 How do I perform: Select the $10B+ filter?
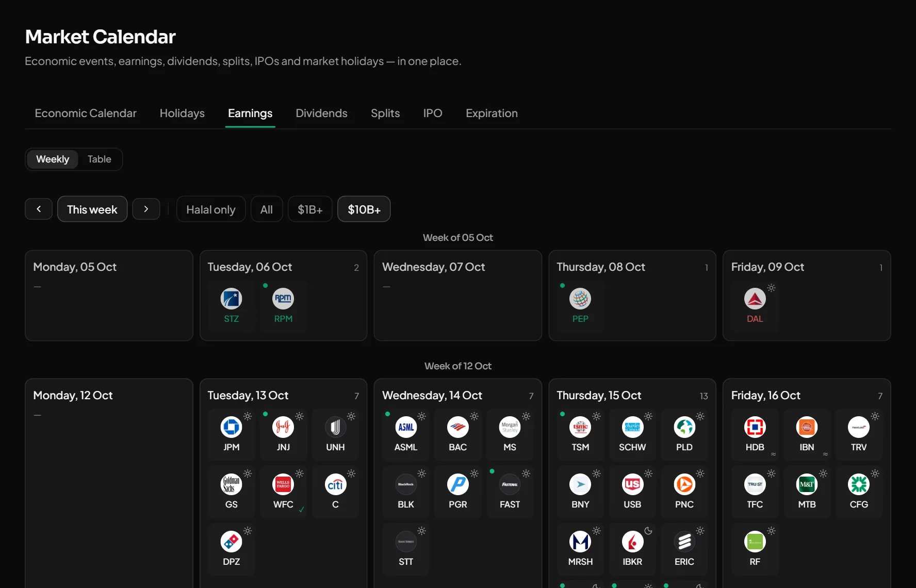pyautogui.click(x=364, y=209)
